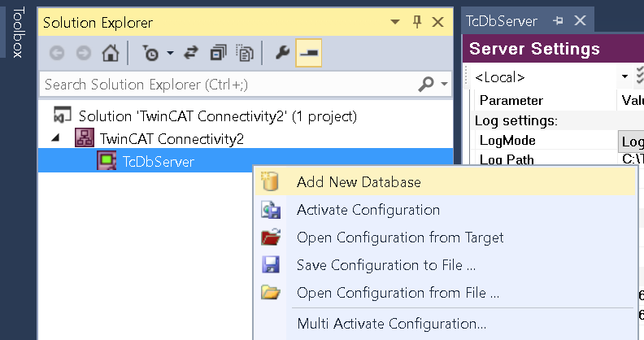Image resolution: width=644 pixels, height=340 pixels.
Task: Select Solution 'TwinCAT Connectivity2' node
Action: click(x=218, y=116)
